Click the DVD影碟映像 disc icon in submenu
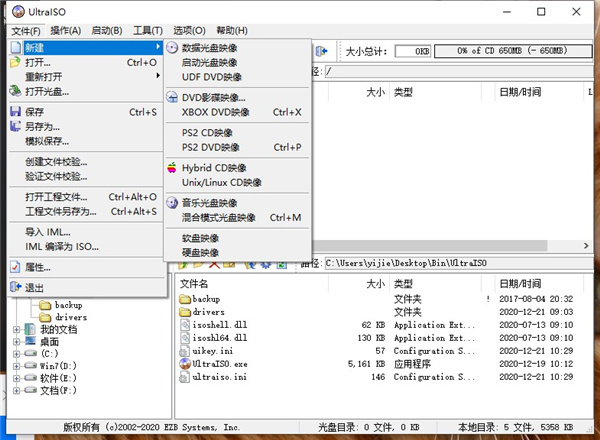600x440 pixels. coord(172,97)
